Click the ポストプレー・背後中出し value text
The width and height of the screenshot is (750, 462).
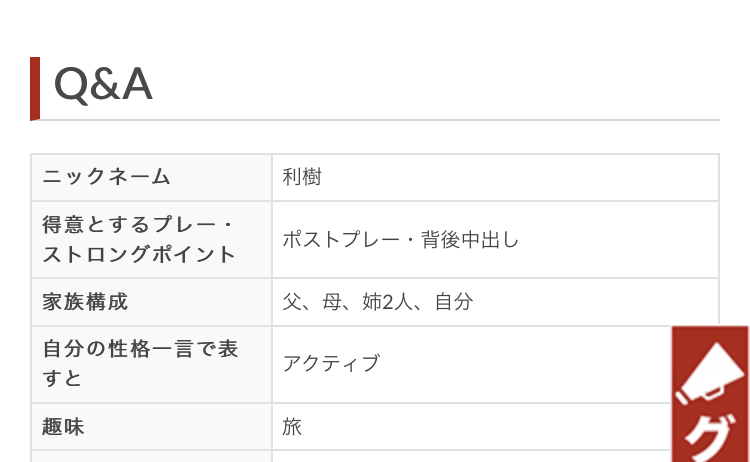(400, 240)
